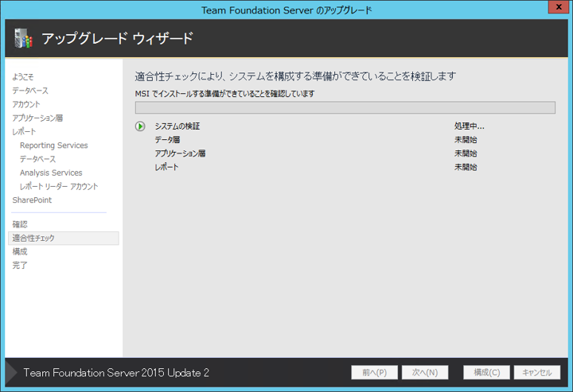The width and height of the screenshot is (573, 392).
Task: Open the アプリケーション層 sidebar step
Action: tap(37, 118)
